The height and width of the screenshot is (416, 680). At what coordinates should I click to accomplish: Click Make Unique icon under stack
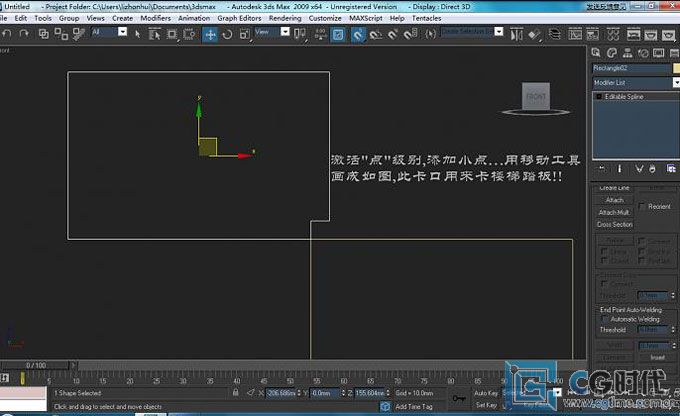(638, 169)
